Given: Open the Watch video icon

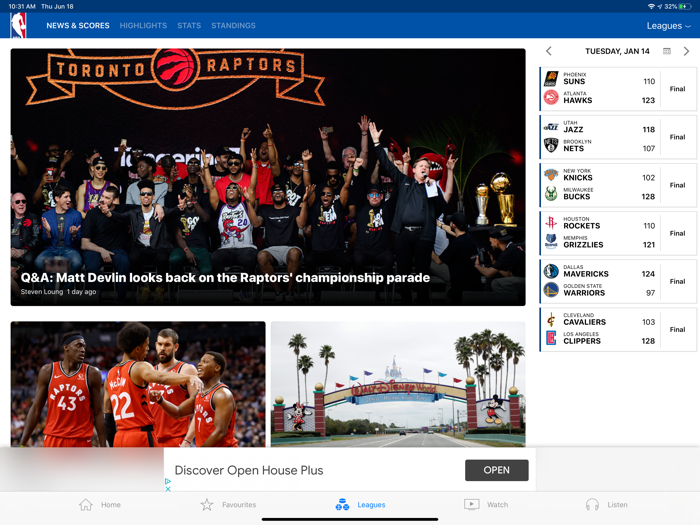Looking at the screenshot, I should (471, 505).
